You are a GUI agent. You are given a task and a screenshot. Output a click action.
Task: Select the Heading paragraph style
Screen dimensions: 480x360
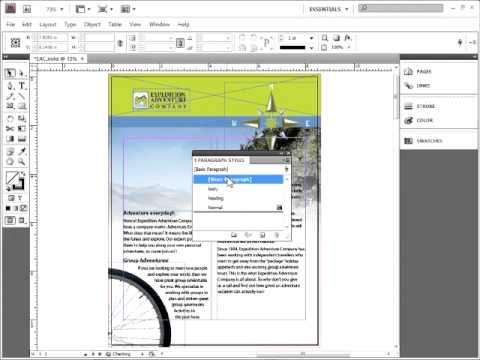pos(216,198)
